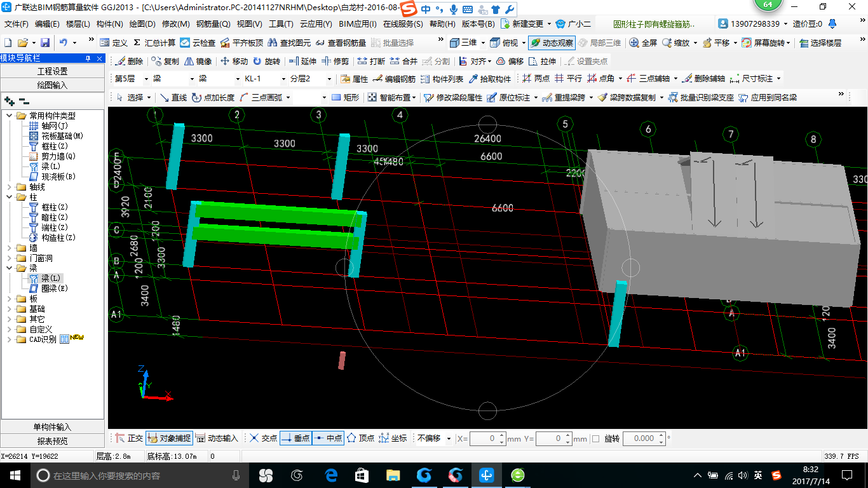Click the X coordinate input field

pos(487,438)
